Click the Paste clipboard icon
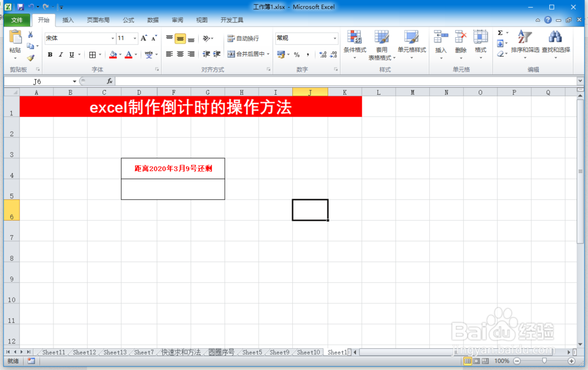The width and height of the screenshot is (588, 370). [15, 37]
